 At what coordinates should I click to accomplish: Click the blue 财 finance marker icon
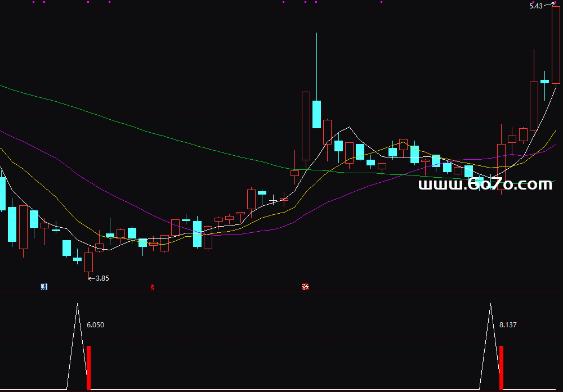coord(44,287)
